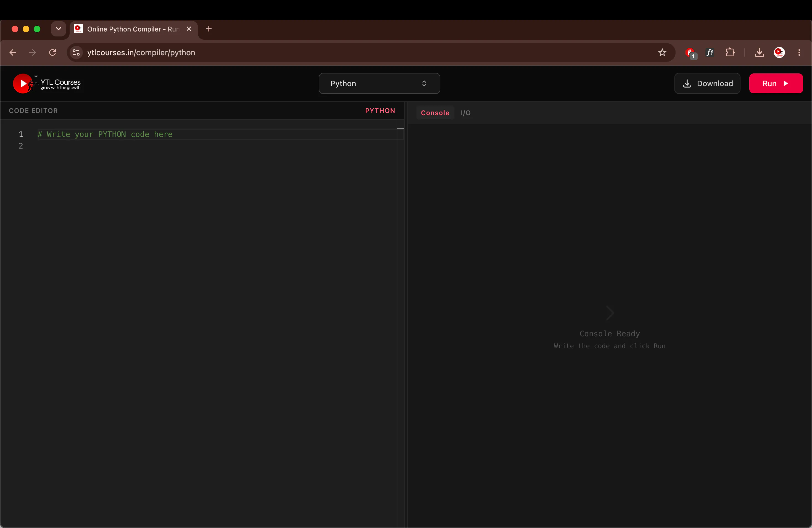
Task: Click the YTL Courses logo
Action: point(47,84)
